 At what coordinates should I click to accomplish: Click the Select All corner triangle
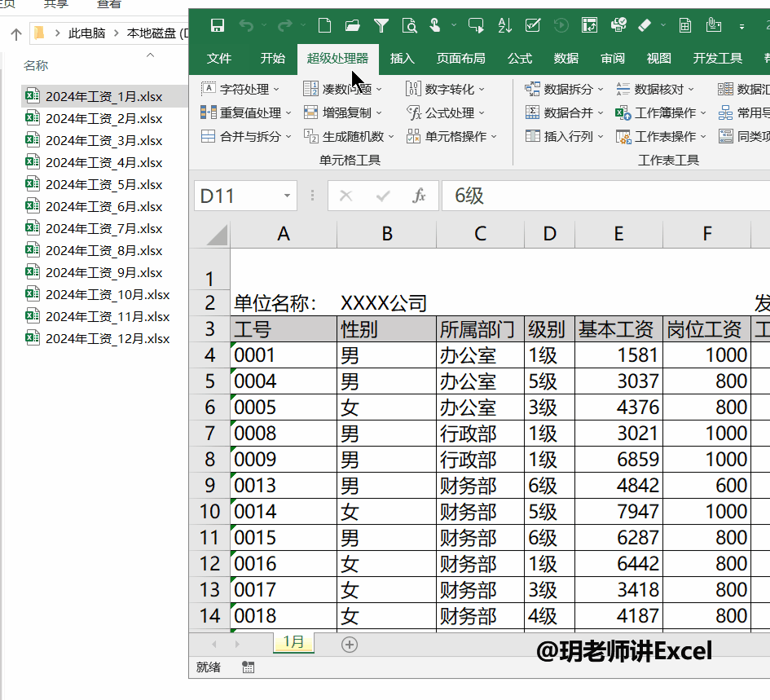point(217,235)
